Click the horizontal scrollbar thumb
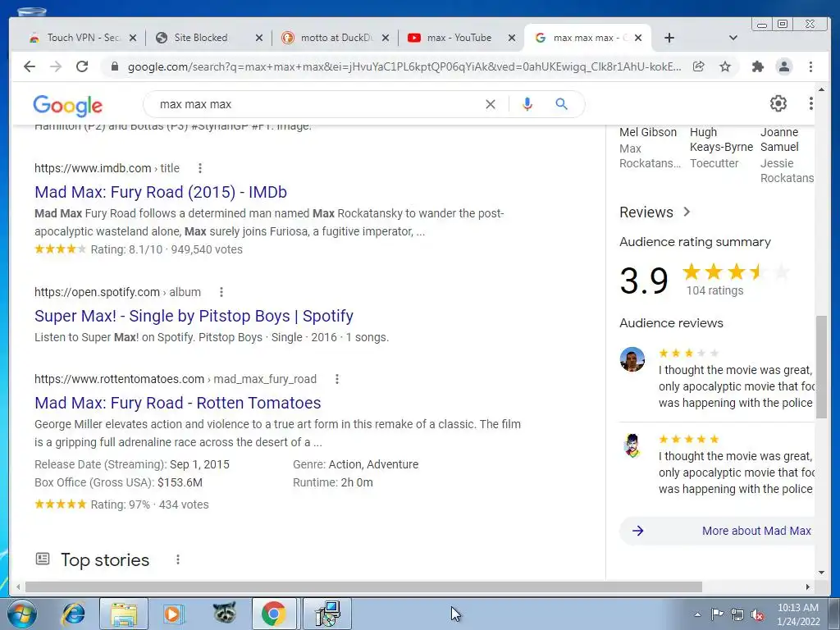 [363, 587]
